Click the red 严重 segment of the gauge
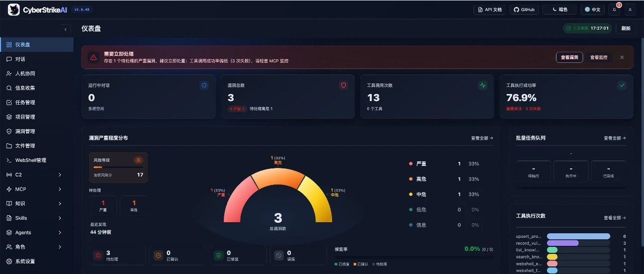This screenshot has width=644, height=274. click(239, 199)
